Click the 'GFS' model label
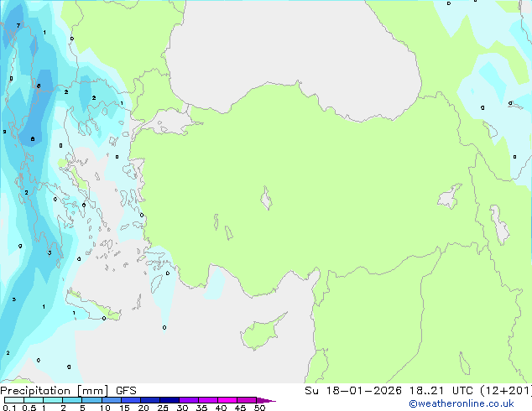Screen dimensions: 532x411 [126, 391]
